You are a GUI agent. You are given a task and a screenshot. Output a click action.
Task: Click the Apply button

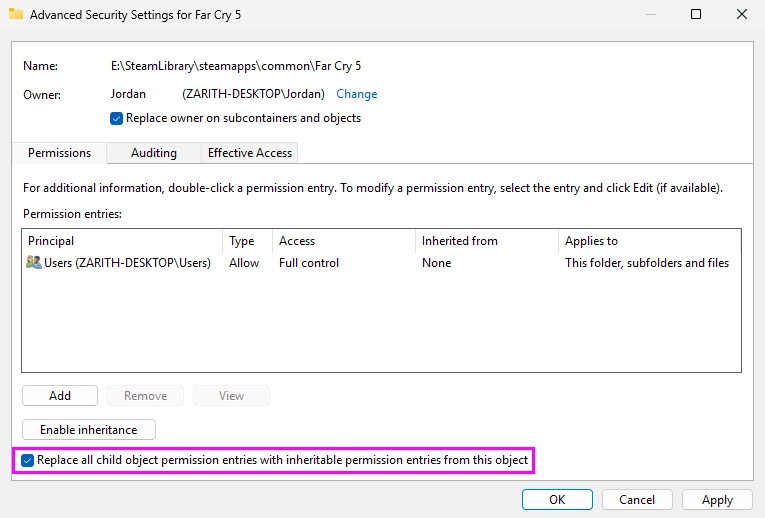click(717, 499)
